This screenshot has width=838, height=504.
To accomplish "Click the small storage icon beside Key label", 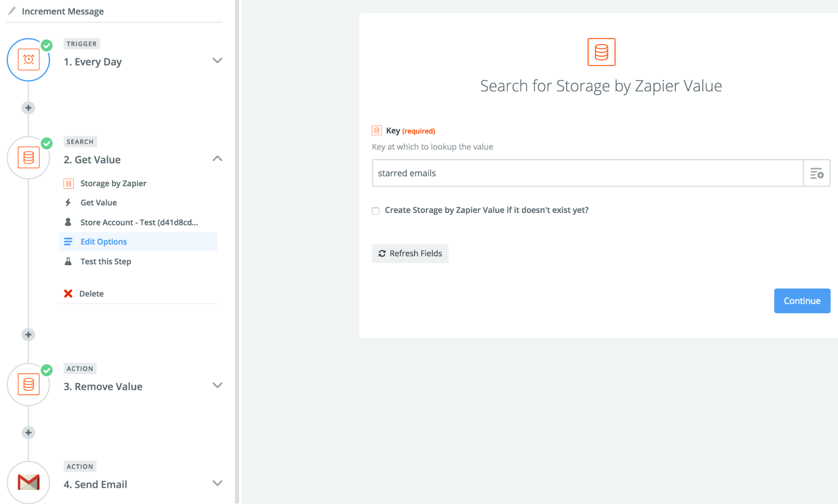I will (x=377, y=131).
